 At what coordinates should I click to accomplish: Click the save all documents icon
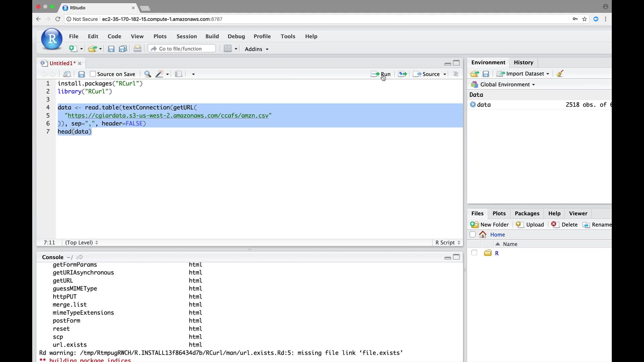pyautogui.click(x=123, y=49)
